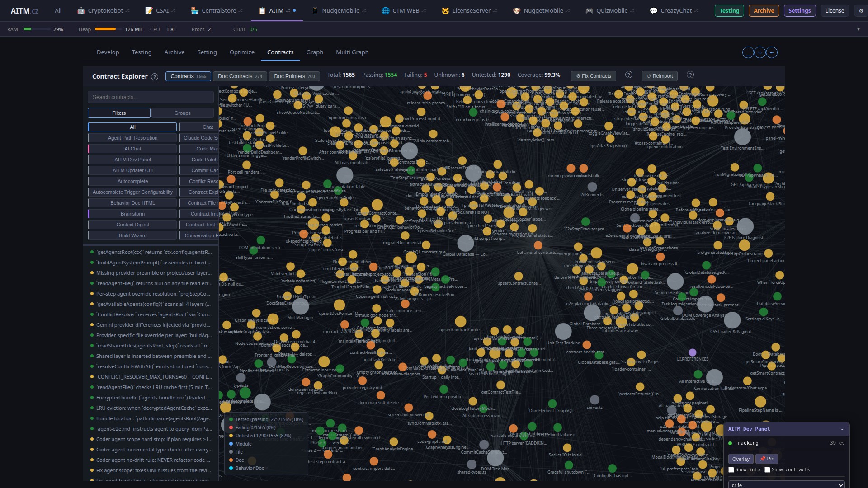Click the NuggetMobile dog icon

[517, 10]
